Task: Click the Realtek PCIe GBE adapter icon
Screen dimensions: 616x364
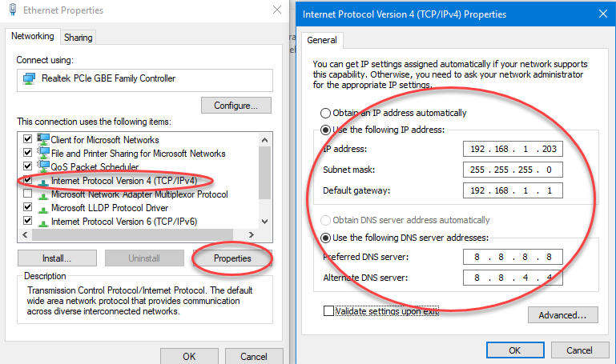Action: [x=29, y=79]
